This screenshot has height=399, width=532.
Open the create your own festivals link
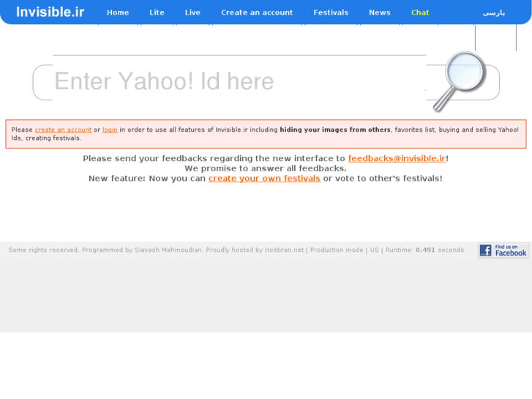point(264,179)
